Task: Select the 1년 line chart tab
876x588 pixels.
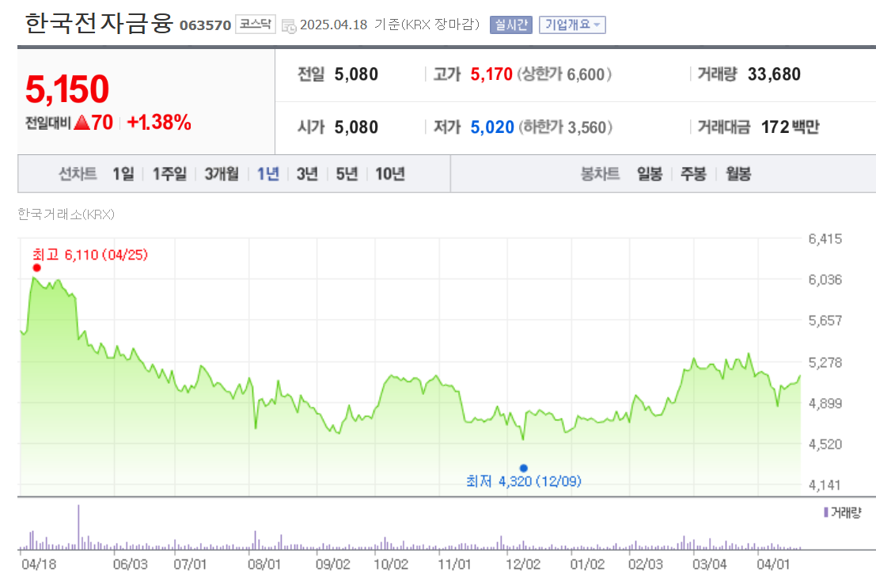Action: pos(267,174)
